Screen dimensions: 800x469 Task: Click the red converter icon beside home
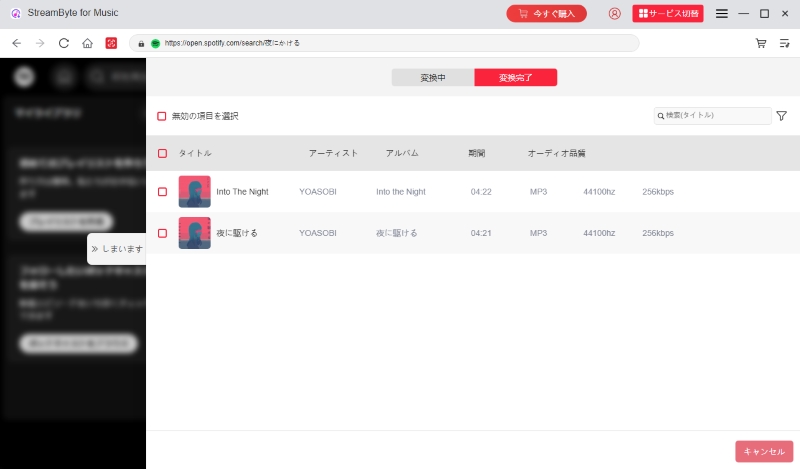(111, 43)
